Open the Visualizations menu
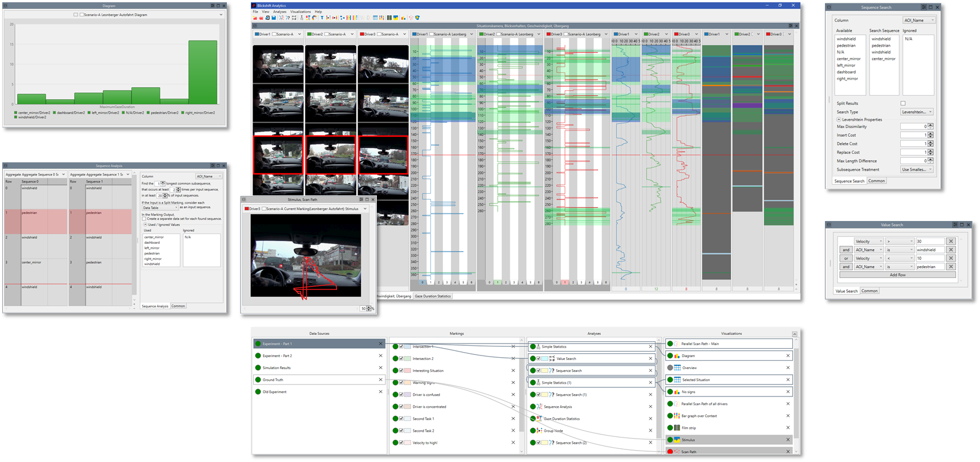The height and width of the screenshot is (462, 980). (x=300, y=11)
